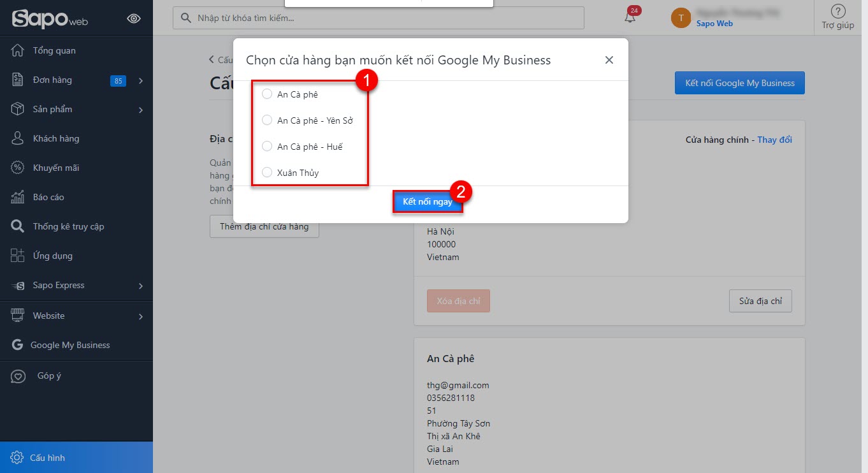Screen dimensions: 868x473
Task: Click the Tổng quan home icon
Action: (x=18, y=50)
